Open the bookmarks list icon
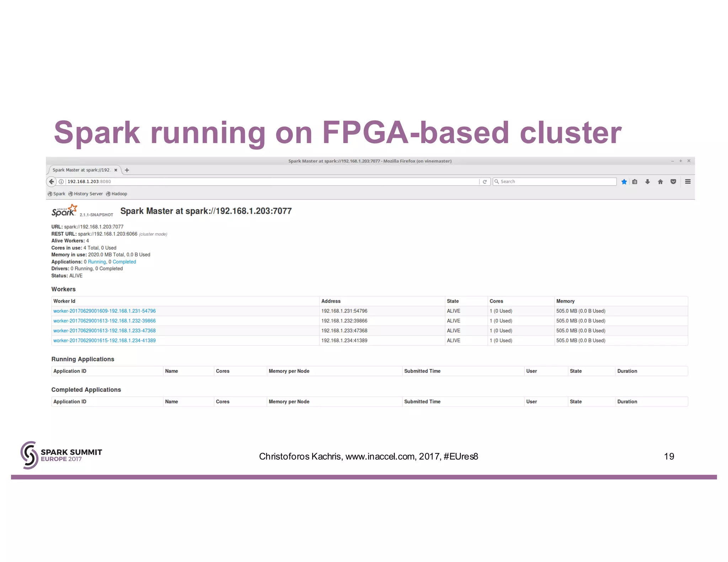 tap(635, 182)
